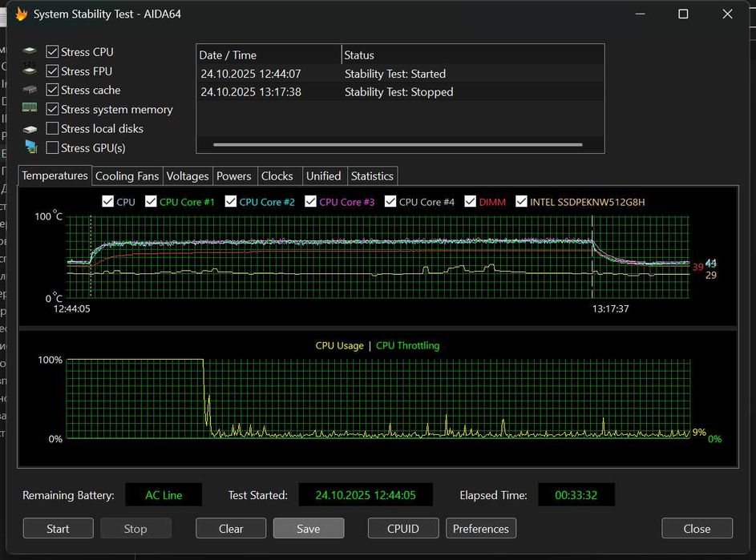Image resolution: width=756 pixels, height=560 pixels.
Task: Click the Test Started value field
Action: click(366, 495)
